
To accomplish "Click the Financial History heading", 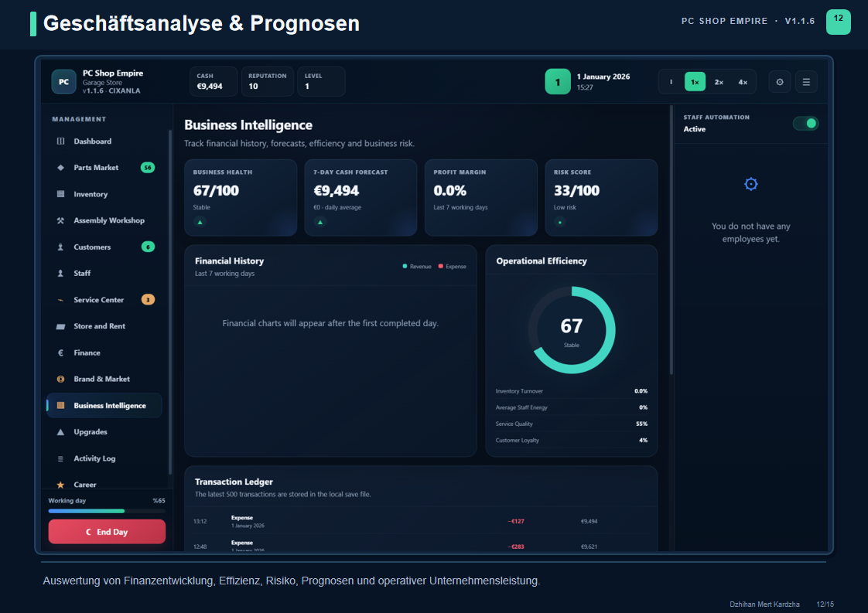I will tap(229, 261).
